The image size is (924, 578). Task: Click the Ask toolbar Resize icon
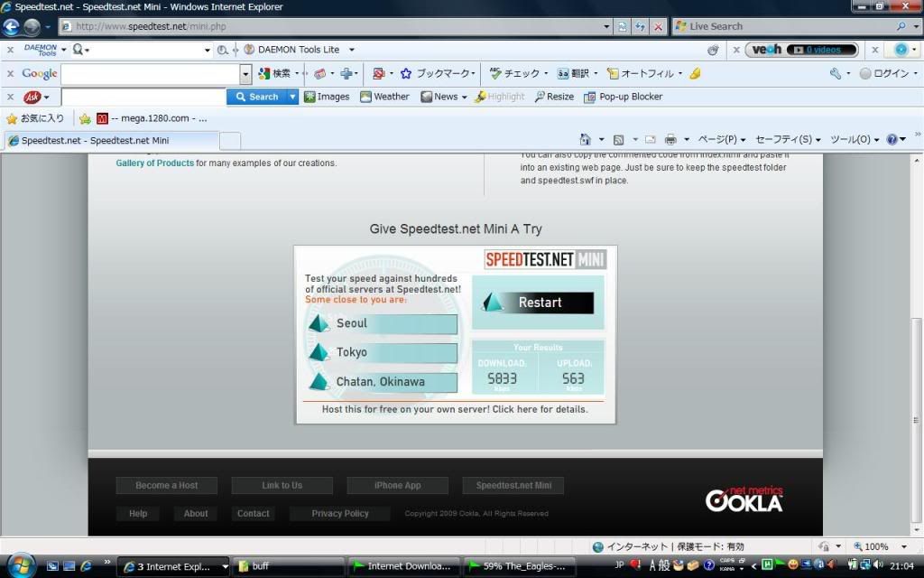tap(540, 97)
